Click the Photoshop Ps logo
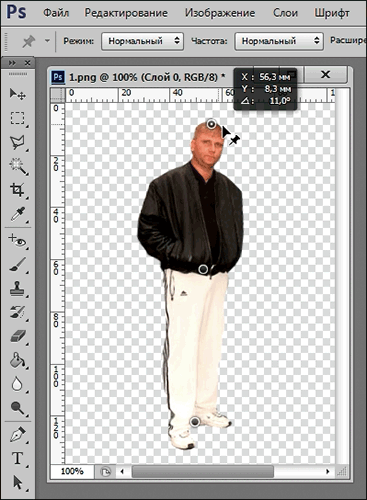The image size is (367, 500). (x=17, y=12)
